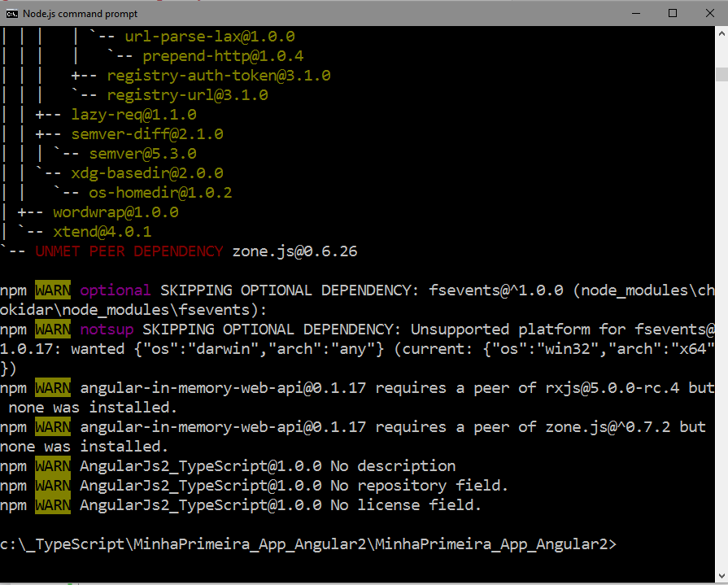Click the magenta 'optional' warning label

pos(116,290)
